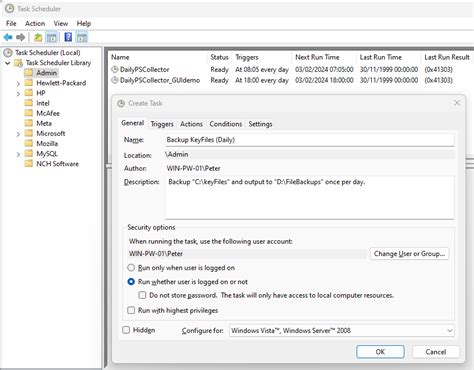Switch to the Conditions tab

[x=226, y=124]
